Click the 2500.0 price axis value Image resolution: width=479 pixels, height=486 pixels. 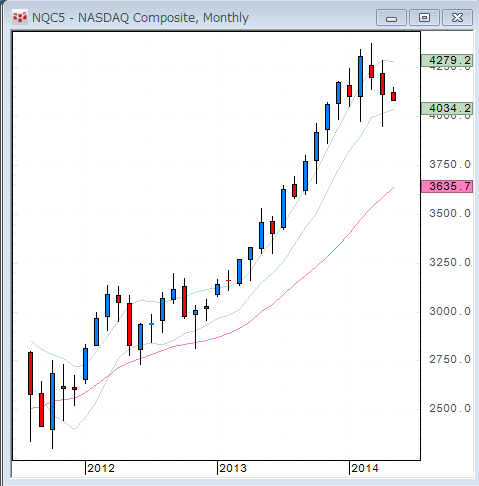(x=450, y=408)
